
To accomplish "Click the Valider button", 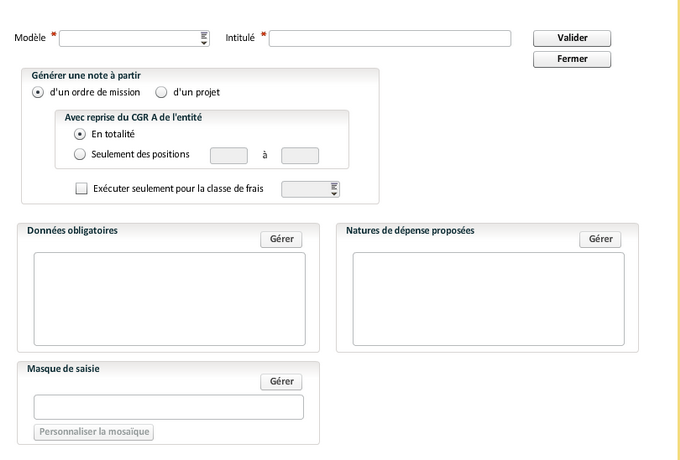I will [x=571, y=38].
